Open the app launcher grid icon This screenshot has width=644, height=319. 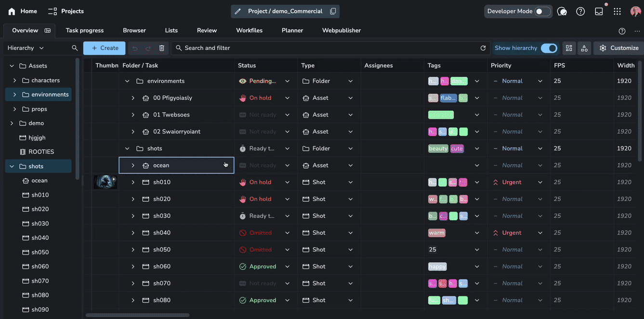click(x=617, y=11)
